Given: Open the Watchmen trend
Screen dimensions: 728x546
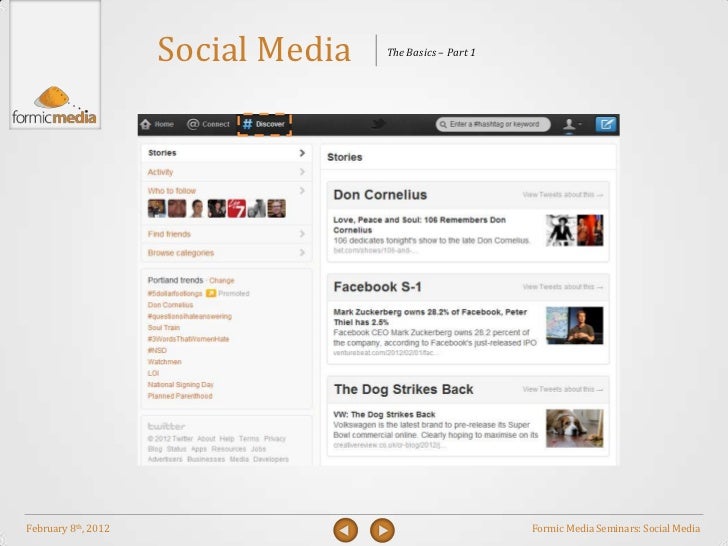Looking at the screenshot, I should pyautogui.click(x=164, y=362).
